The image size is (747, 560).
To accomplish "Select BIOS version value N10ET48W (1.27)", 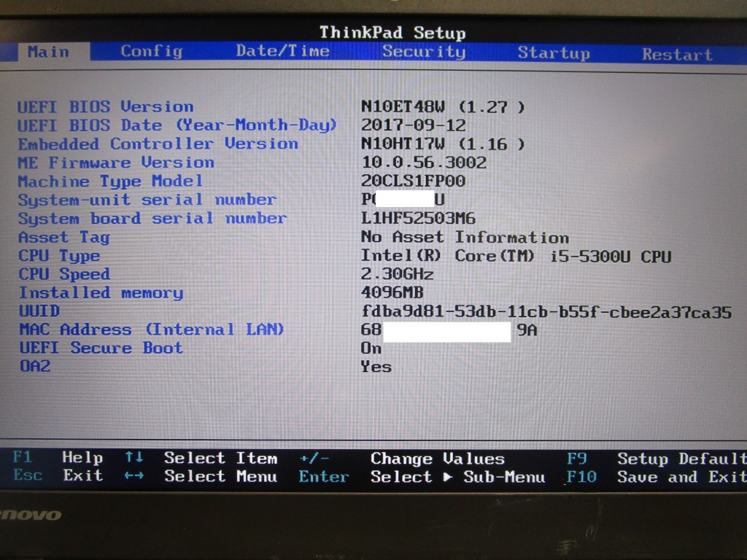I will pos(443,106).
